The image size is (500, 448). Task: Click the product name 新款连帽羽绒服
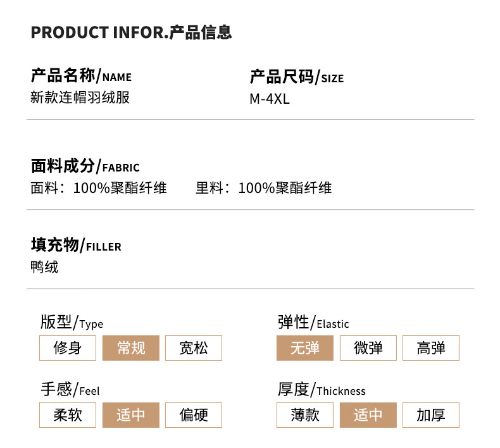(x=80, y=98)
